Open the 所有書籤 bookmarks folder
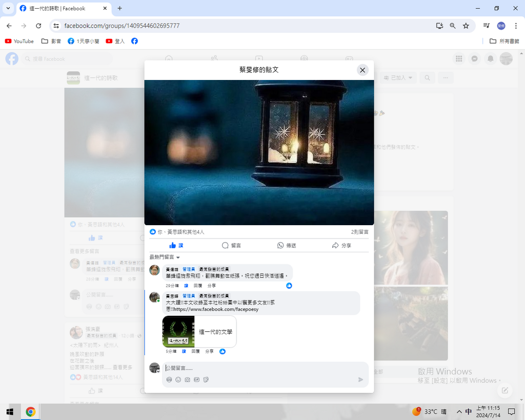 coord(504,41)
